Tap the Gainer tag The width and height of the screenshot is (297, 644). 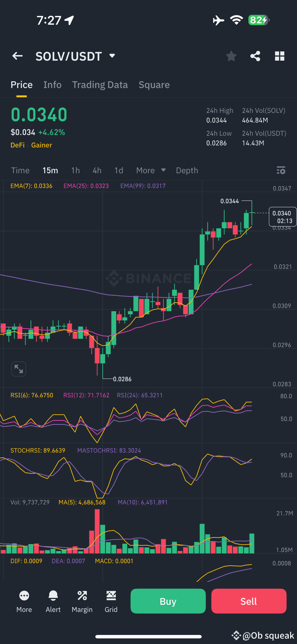tap(42, 145)
